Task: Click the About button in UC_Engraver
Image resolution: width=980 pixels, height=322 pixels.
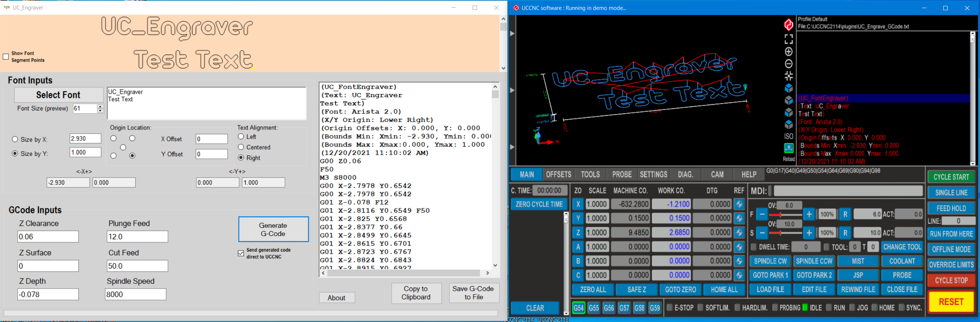Action: (x=337, y=298)
